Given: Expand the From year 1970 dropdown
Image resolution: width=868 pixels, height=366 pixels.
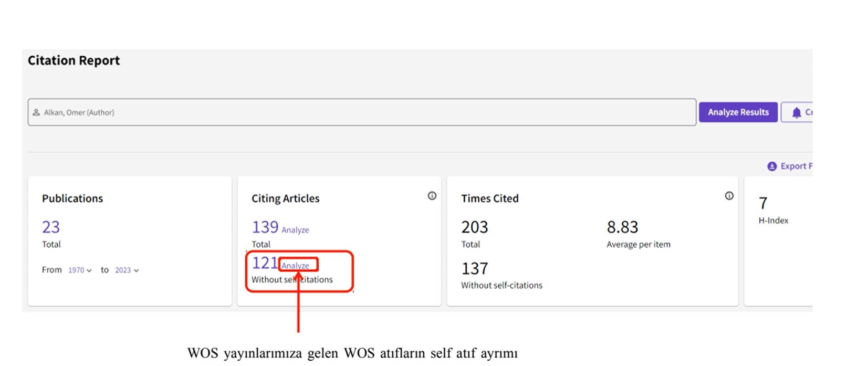Looking at the screenshot, I should point(80,270).
